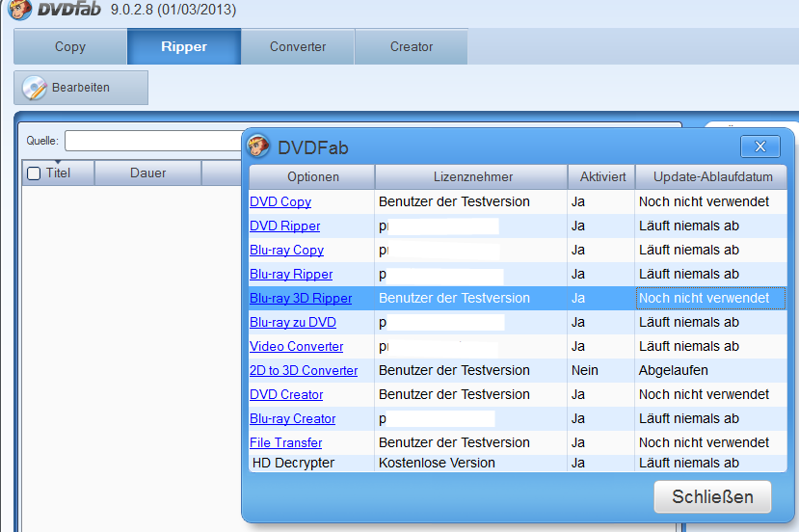Click the Schließen button
Viewport: 799px width, 532px height.
click(x=712, y=496)
